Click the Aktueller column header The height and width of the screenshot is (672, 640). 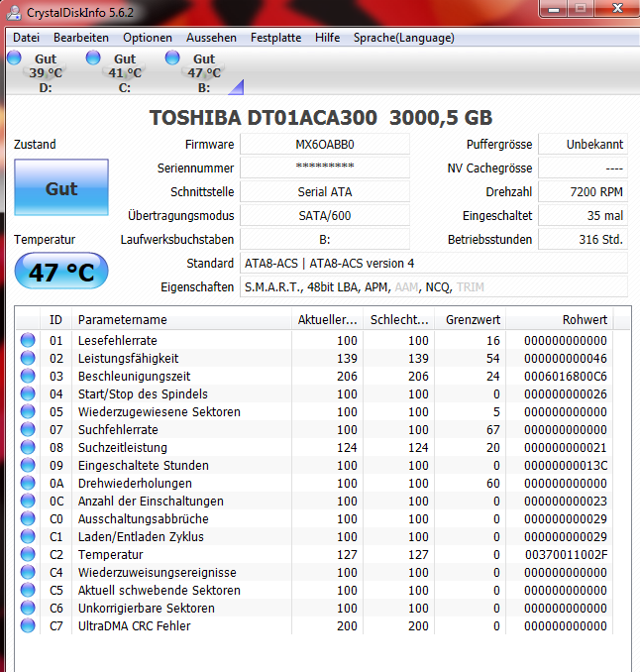(x=327, y=320)
